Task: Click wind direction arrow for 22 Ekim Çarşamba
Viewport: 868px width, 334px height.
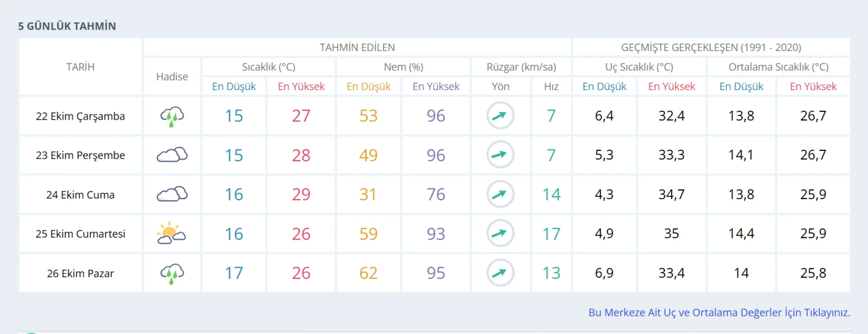Action: (500, 116)
